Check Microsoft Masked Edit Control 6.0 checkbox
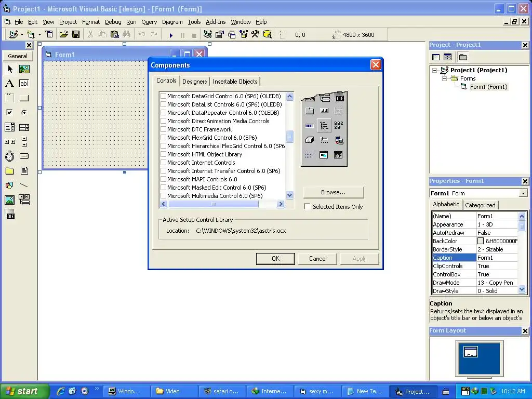The image size is (532, 399). click(163, 188)
